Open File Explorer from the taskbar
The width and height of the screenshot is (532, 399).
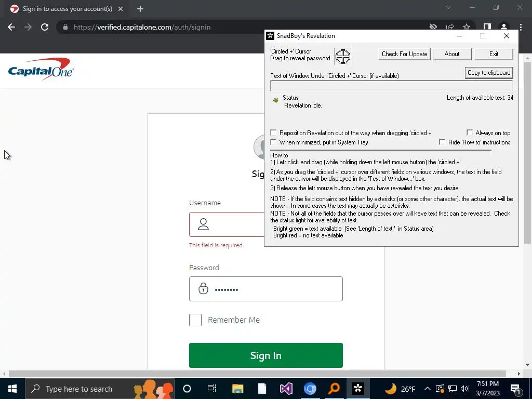(x=237, y=389)
